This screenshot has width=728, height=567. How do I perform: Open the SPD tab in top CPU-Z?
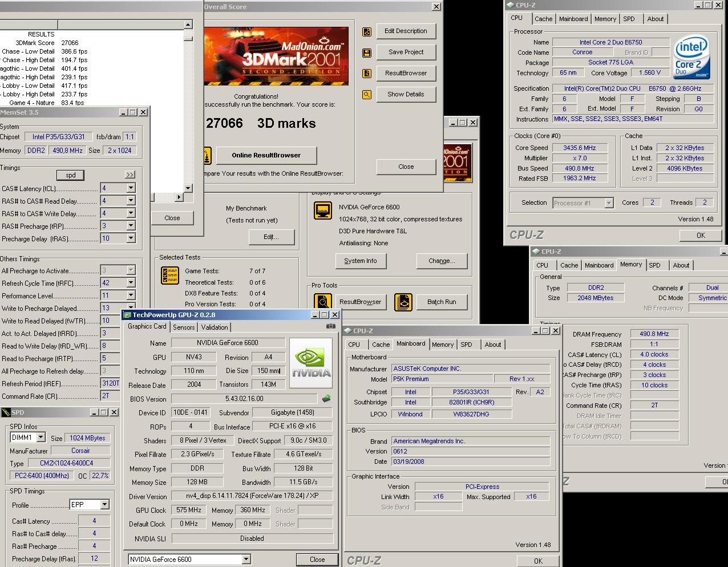click(x=629, y=19)
